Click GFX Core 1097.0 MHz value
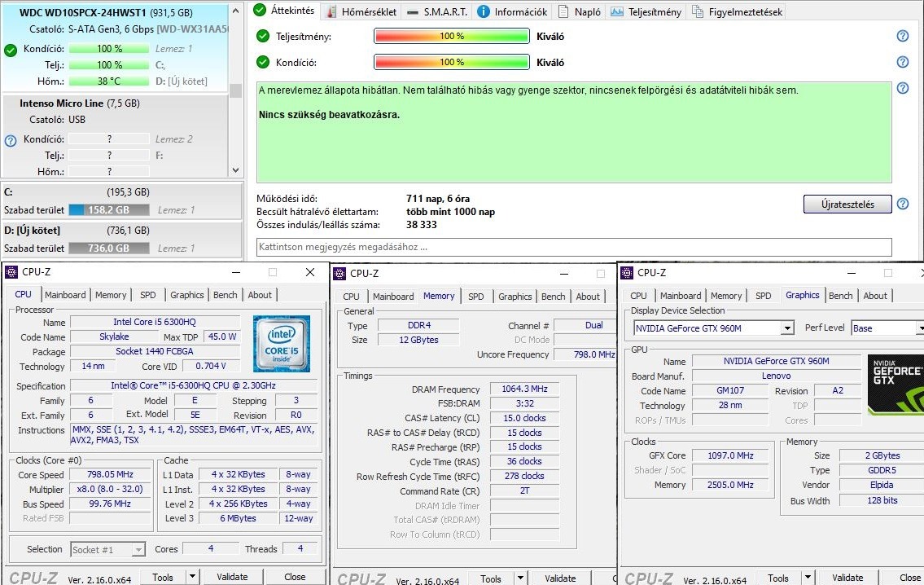The height and width of the screenshot is (585, 924). [730, 455]
